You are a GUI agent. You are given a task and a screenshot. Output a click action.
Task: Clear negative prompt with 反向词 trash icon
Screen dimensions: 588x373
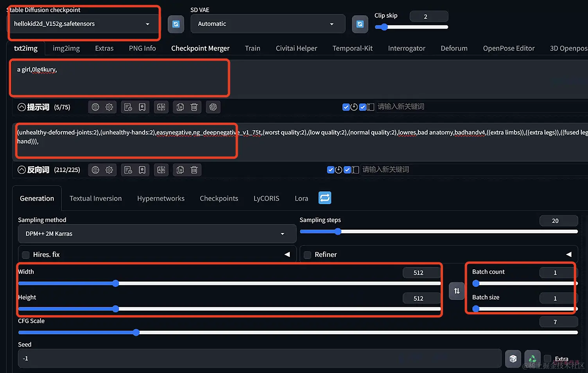194,170
